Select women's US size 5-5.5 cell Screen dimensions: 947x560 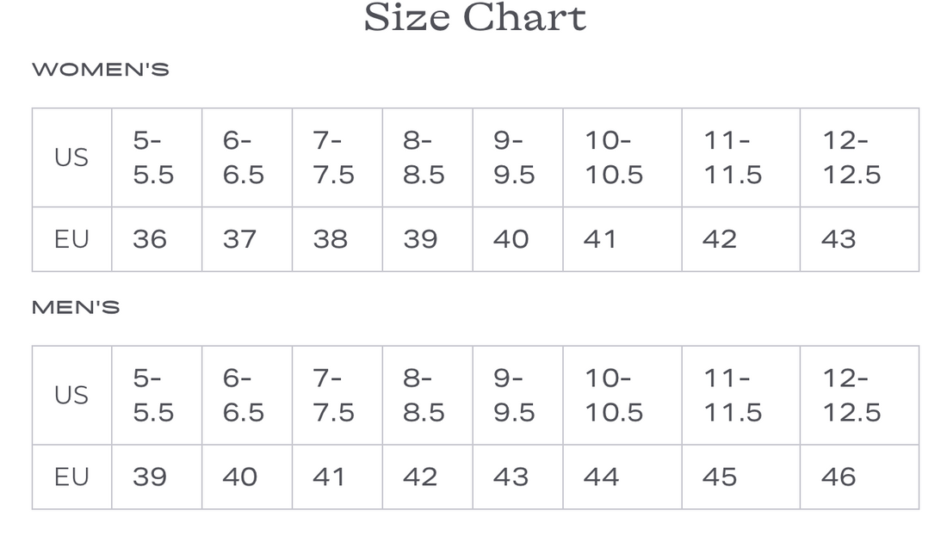click(153, 157)
